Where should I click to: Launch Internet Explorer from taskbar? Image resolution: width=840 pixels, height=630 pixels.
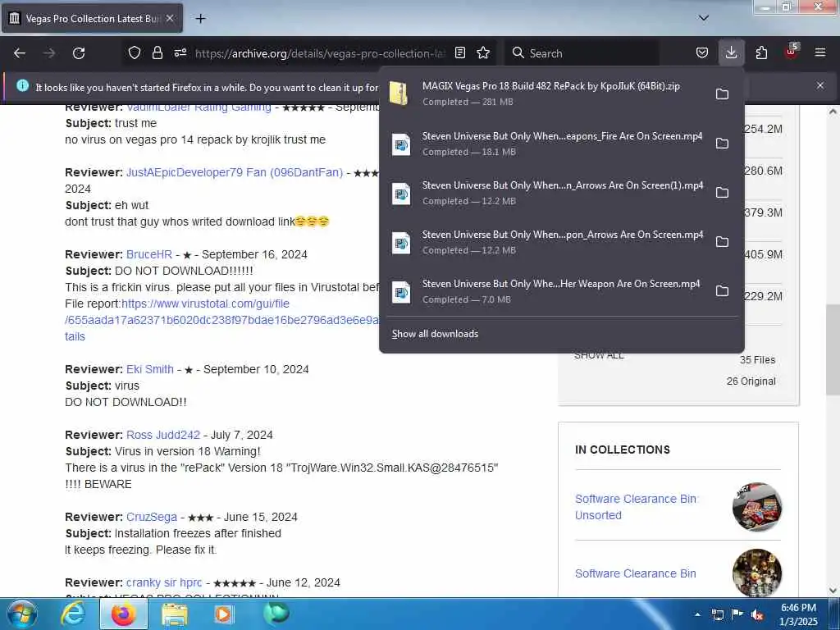tap(73, 614)
